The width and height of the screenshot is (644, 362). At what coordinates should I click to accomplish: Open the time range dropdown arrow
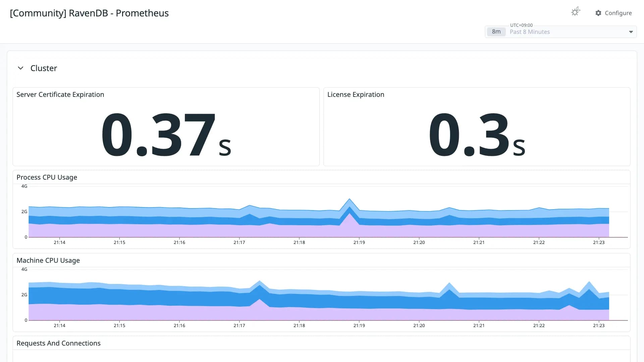(x=631, y=32)
